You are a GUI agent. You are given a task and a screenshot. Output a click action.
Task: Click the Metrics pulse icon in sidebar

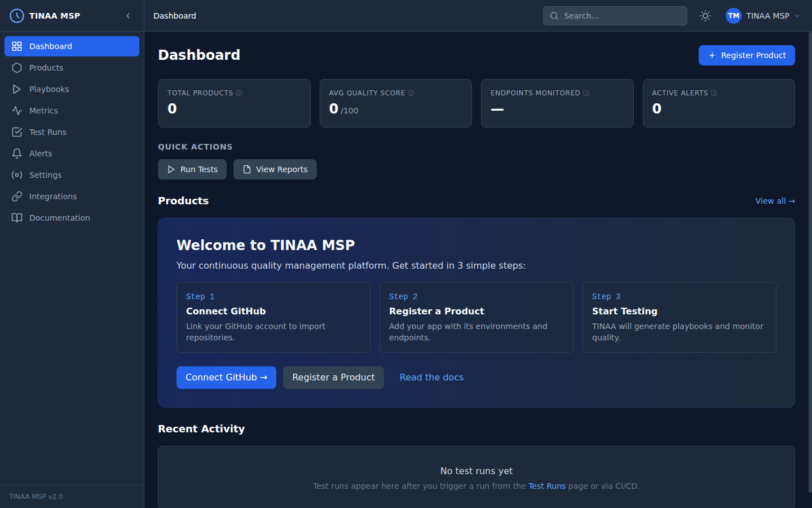pyautogui.click(x=17, y=111)
